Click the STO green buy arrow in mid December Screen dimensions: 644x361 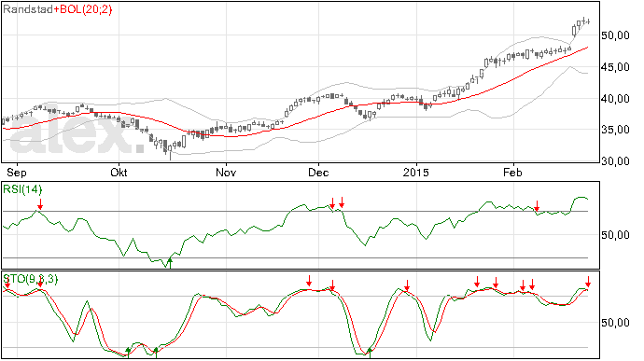[x=370, y=353]
